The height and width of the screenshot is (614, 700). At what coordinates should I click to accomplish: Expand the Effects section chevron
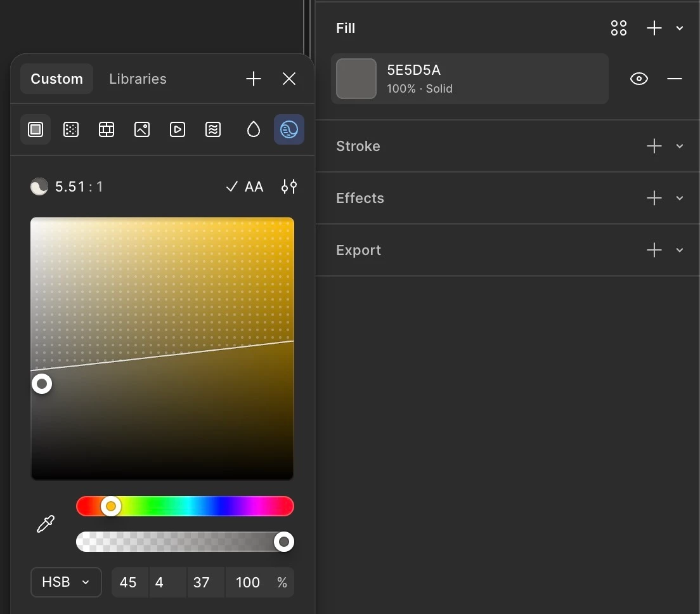pos(680,198)
